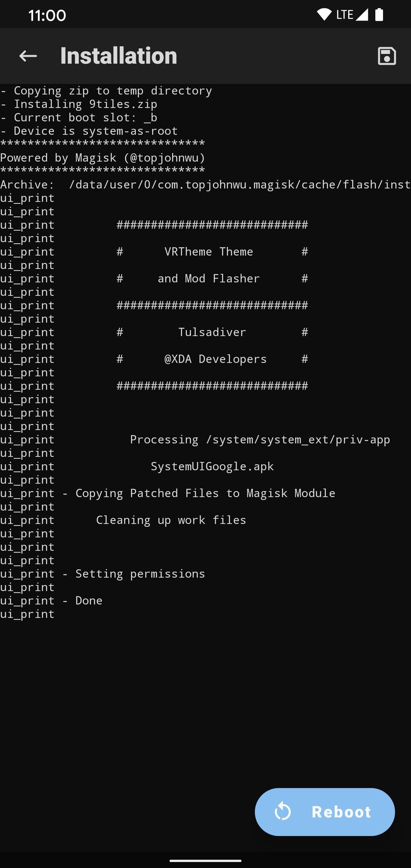Tap the '@XDA Developers' banner text
This screenshot has width=411, height=868.
point(215,359)
